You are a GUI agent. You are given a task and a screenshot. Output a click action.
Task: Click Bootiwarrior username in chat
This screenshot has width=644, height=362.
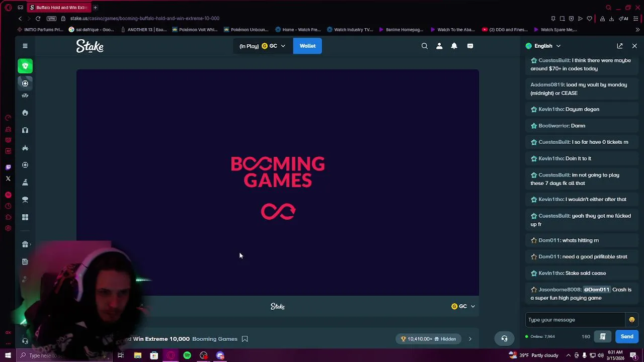pos(553,126)
